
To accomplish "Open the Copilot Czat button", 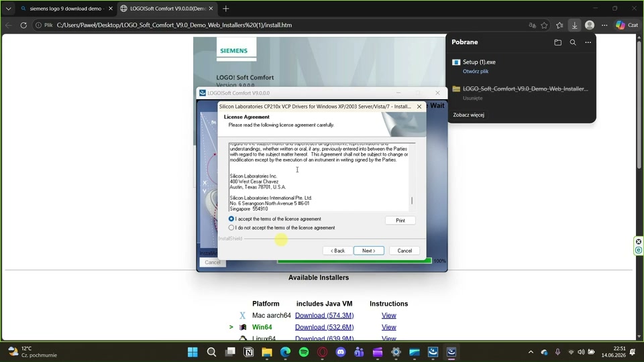I will click(627, 25).
